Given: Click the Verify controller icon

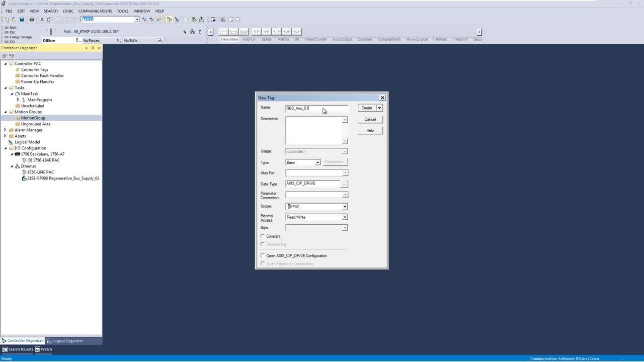Looking at the screenshot, I should point(194,20).
